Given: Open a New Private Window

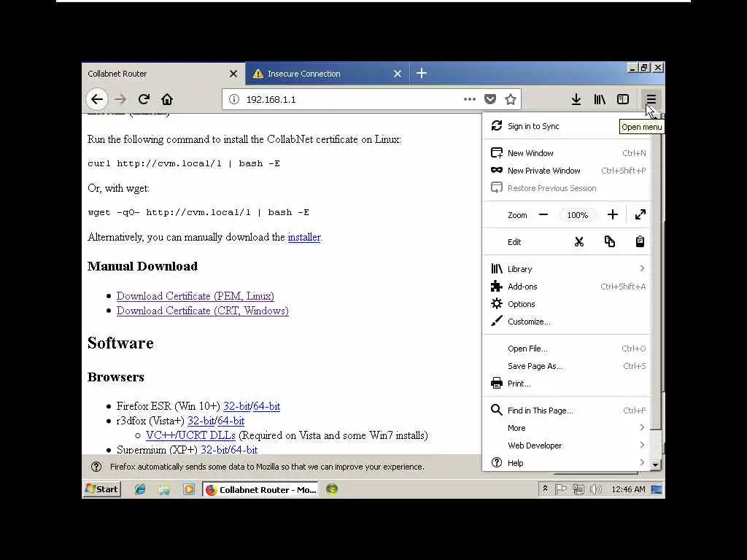Looking at the screenshot, I should [567, 171].
